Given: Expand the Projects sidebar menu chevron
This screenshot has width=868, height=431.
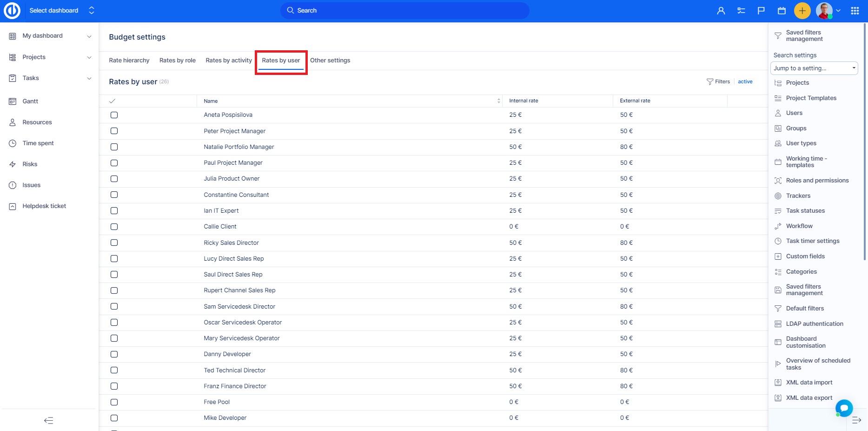Looking at the screenshot, I should (x=89, y=57).
